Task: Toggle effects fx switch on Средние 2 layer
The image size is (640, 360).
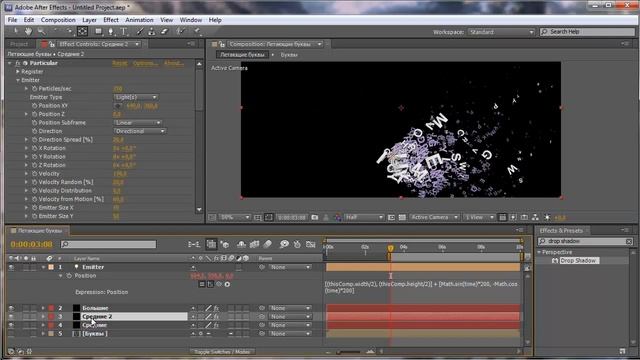Action: (216, 317)
